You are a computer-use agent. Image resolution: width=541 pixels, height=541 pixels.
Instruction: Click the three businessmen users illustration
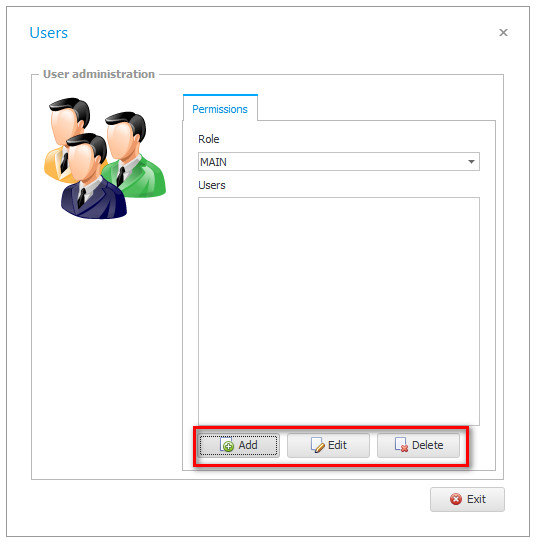pyautogui.click(x=105, y=158)
